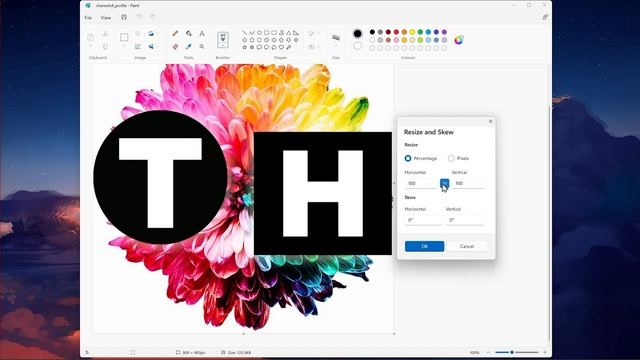640x360 pixels.
Task: Choose the yellow swatch in top row
Action: point(412,32)
